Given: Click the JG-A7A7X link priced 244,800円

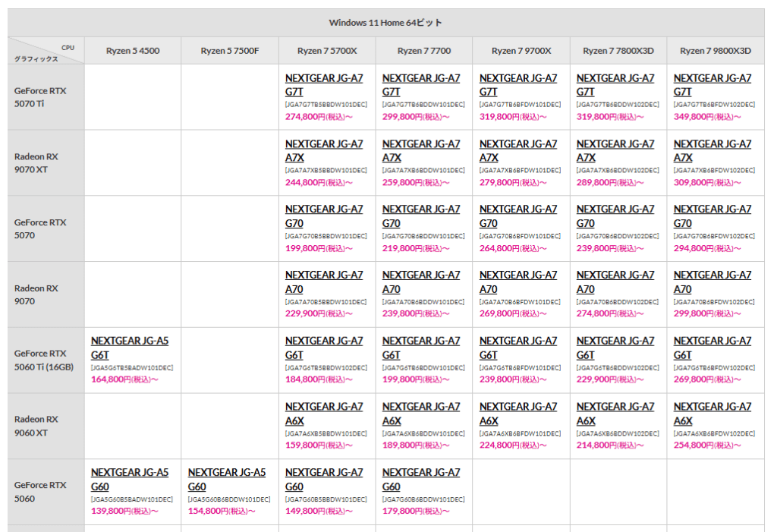Looking at the screenshot, I should [x=323, y=150].
